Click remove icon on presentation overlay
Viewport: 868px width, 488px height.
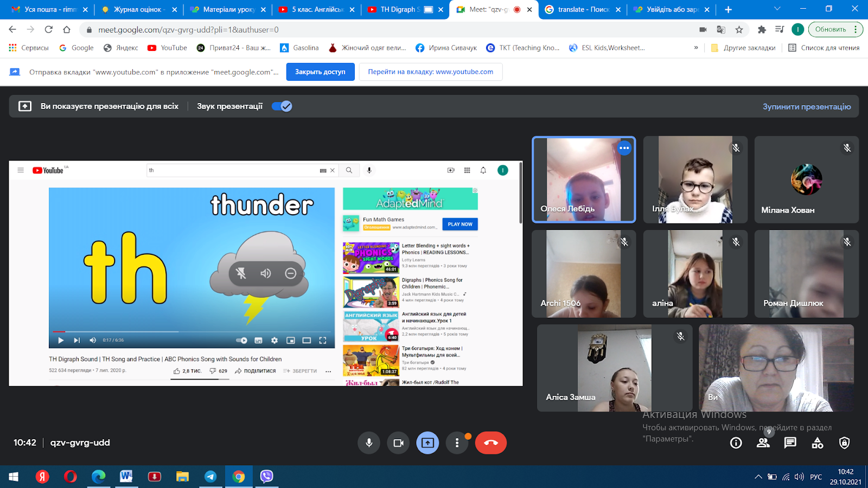291,273
